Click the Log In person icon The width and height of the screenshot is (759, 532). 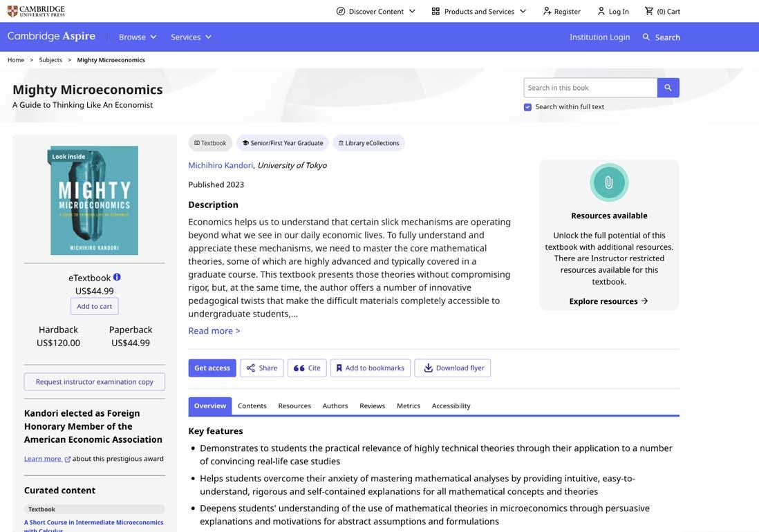[601, 10]
